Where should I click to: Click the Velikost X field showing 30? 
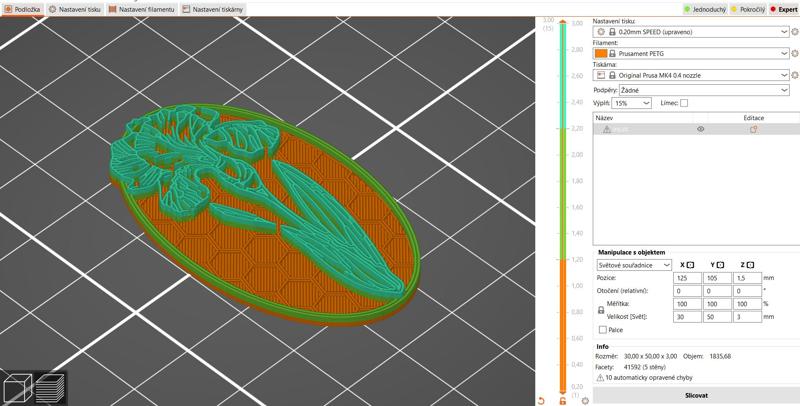tap(687, 317)
